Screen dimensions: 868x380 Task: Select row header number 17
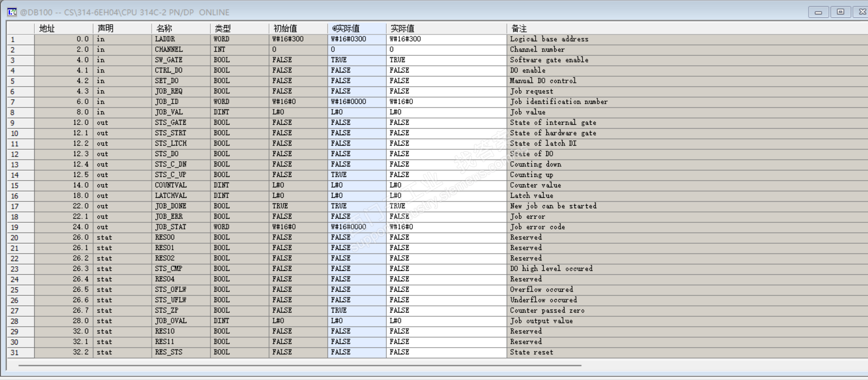click(x=20, y=206)
